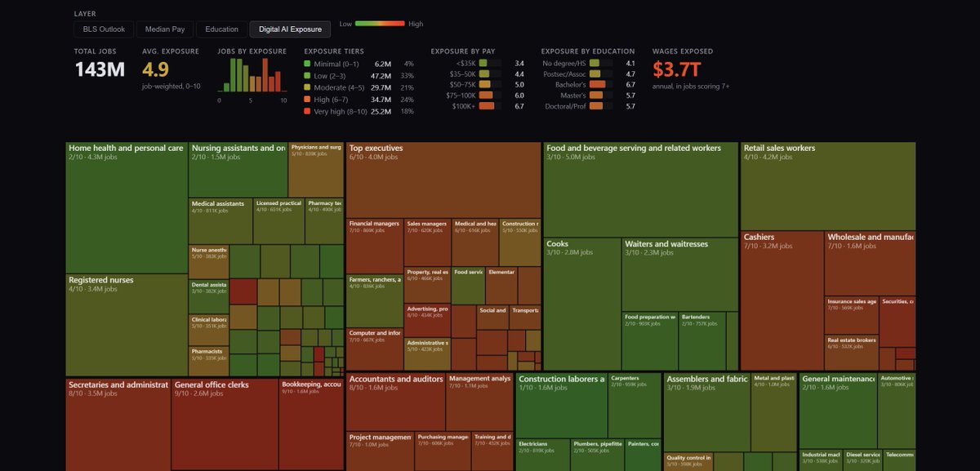This screenshot has width=980, height=471.
Task: Open the Physicians and surgeons tile
Action: 316,170
